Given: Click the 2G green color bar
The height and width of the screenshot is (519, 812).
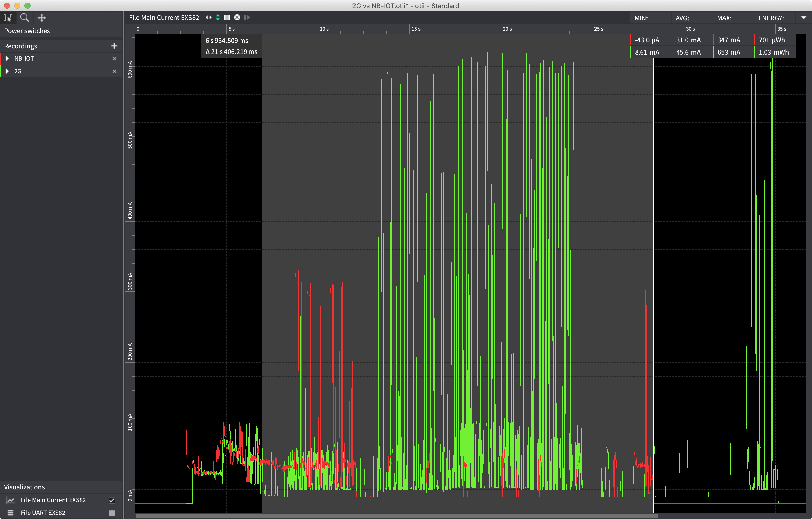Looking at the screenshot, I should pyautogui.click(x=1, y=71).
